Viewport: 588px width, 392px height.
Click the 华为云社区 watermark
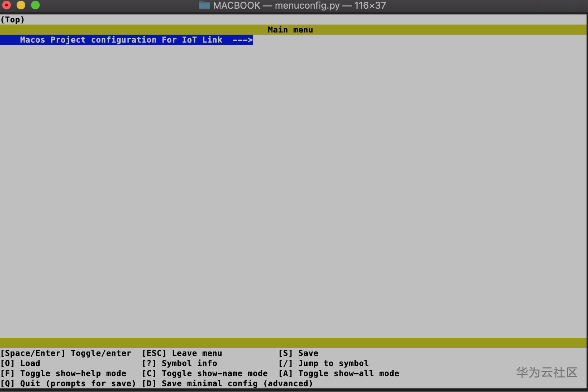pyautogui.click(x=545, y=373)
